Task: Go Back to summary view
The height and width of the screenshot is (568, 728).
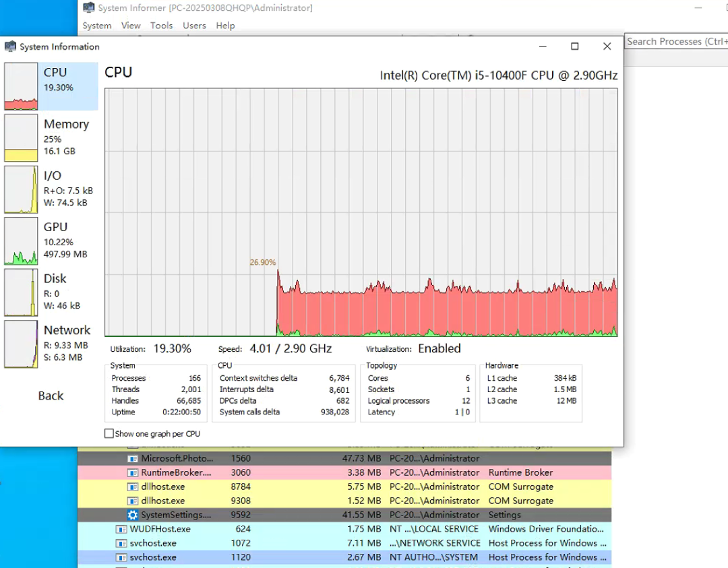Action: point(51,396)
